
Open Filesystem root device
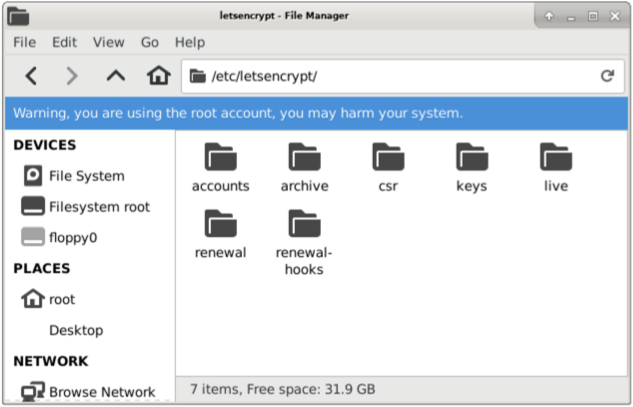(x=85, y=207)
